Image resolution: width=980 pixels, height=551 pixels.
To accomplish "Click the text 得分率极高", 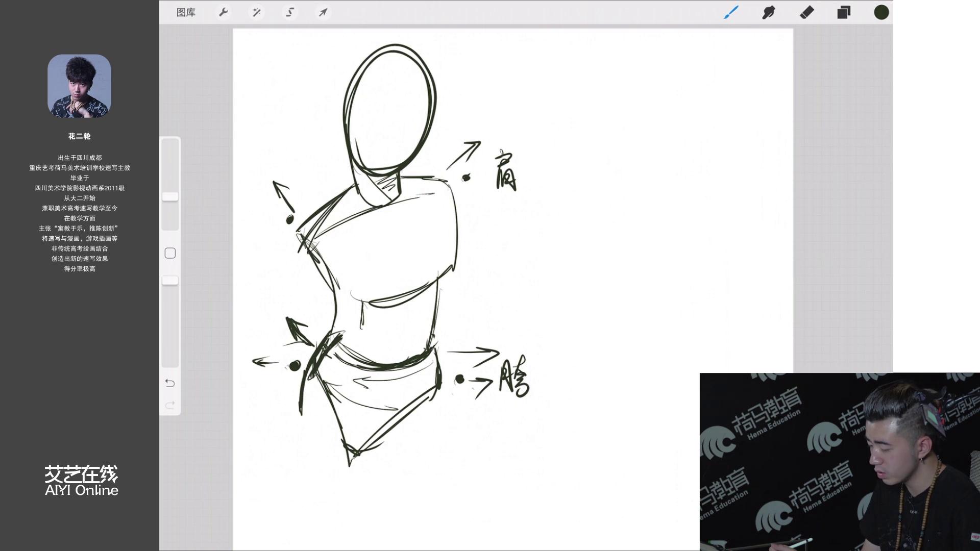I will pyautogui.click(x=80, y=268).
